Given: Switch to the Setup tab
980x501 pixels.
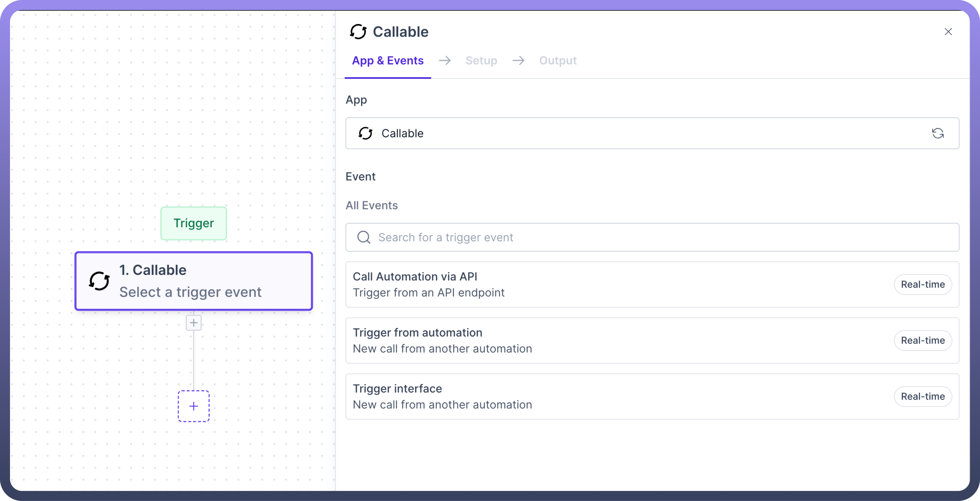Looking at the screenshot, I should (x=481, y=60).
